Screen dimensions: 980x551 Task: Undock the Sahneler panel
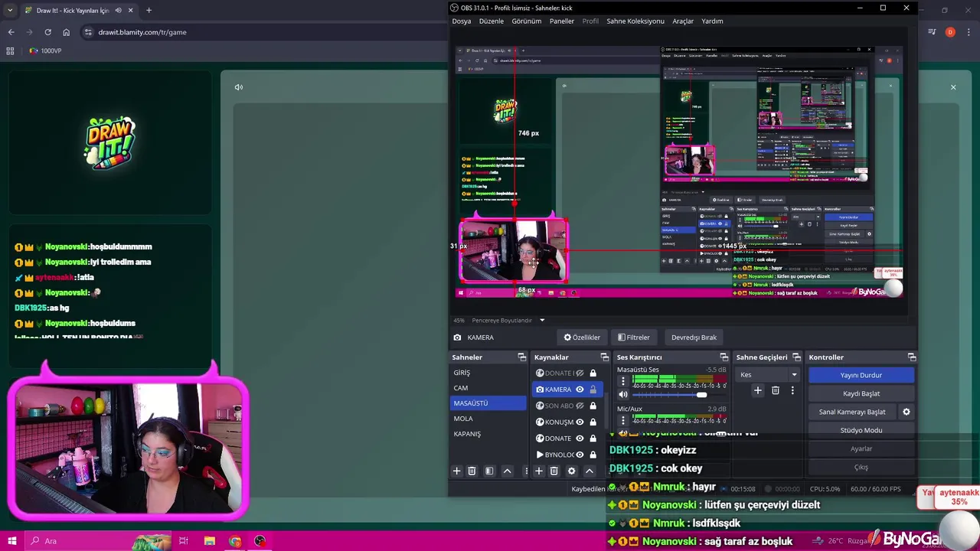point(522,357)
